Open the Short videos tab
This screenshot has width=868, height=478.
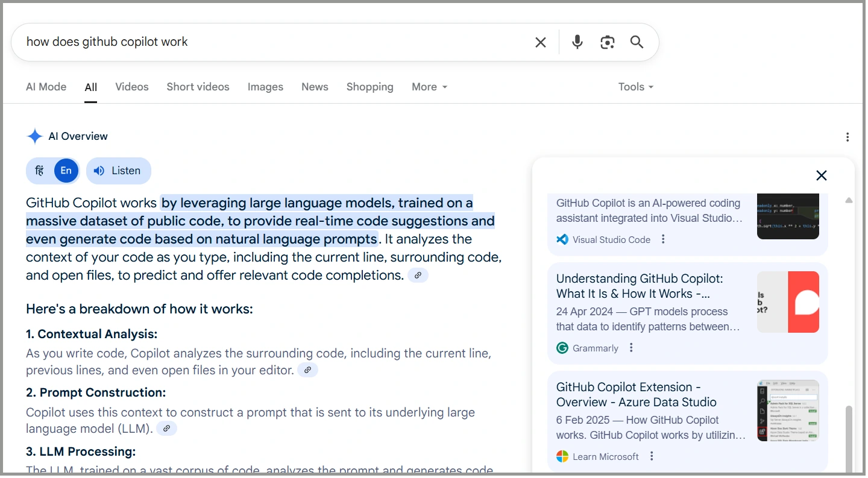[x=198, y=87]
